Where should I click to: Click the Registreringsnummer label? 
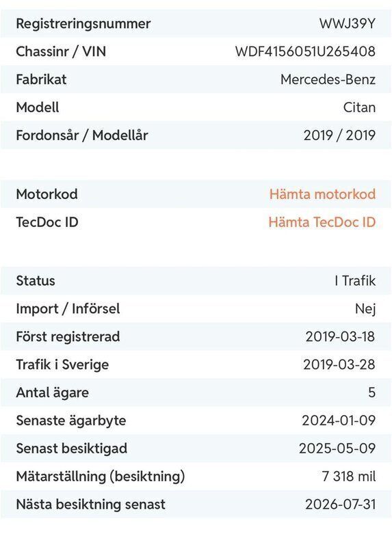point(83,24)
